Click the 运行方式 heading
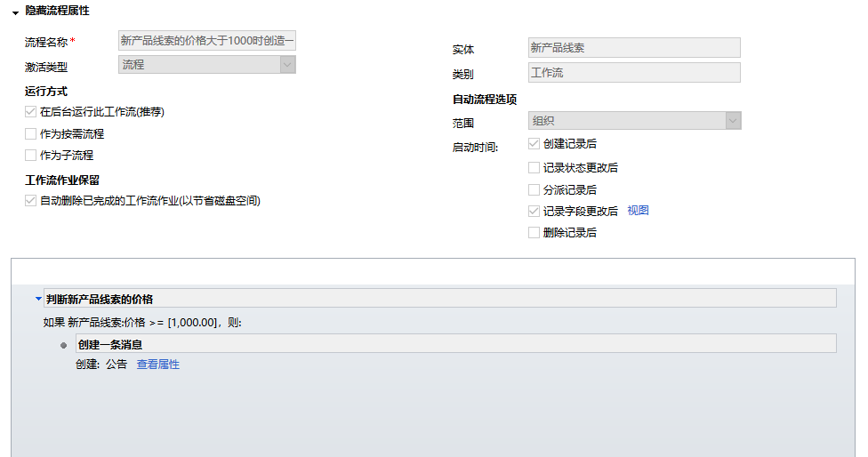 coord(46,92)
